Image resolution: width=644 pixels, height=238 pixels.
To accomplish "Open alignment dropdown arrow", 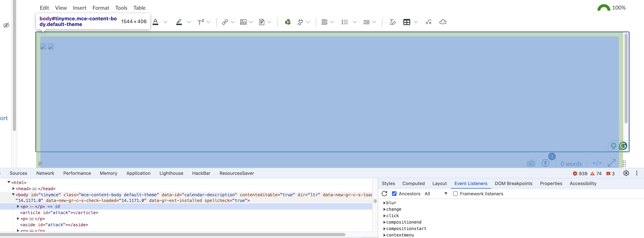I will 332,22.
